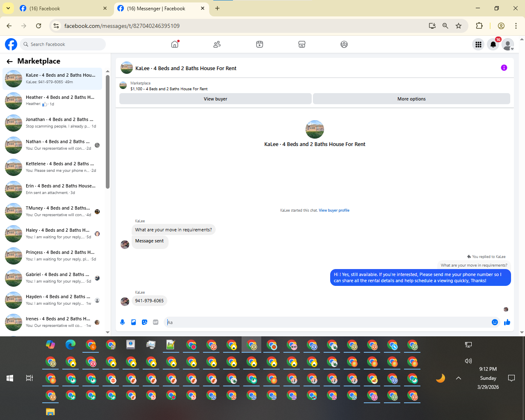The image size is (525, 420).
Task: Open the Windows notification center icon
Action: (511, 378)
